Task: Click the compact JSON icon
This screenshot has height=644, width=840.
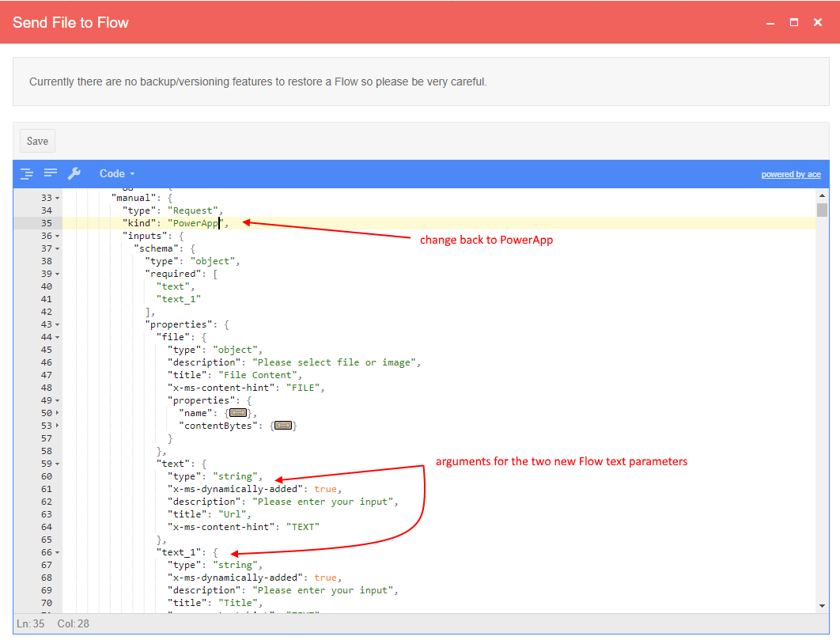Action: [x=51, y=173]
